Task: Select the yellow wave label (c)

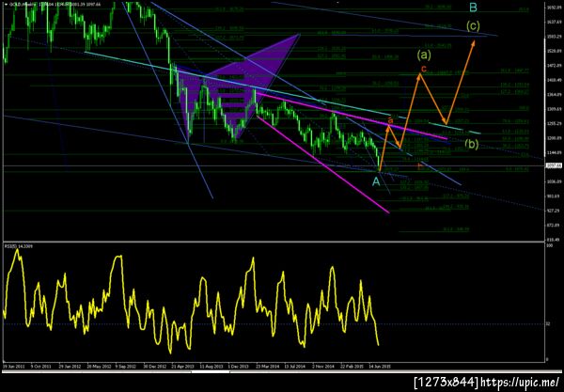Action: (x=473, y=26)
